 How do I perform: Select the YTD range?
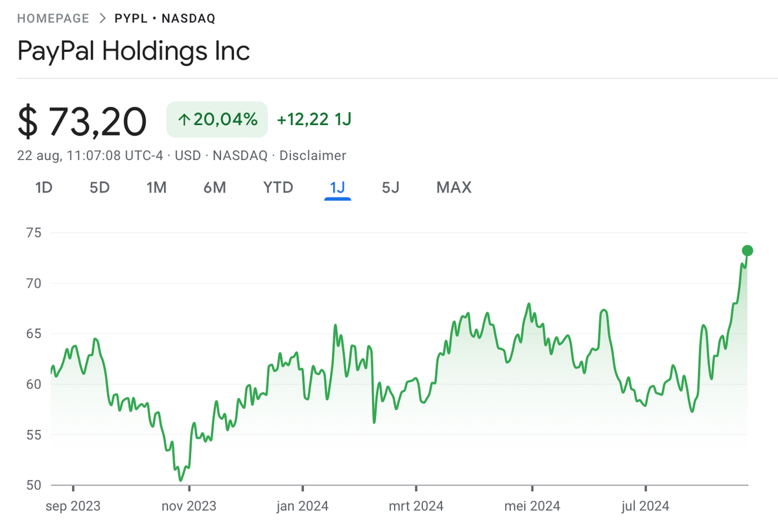(277, 188)
